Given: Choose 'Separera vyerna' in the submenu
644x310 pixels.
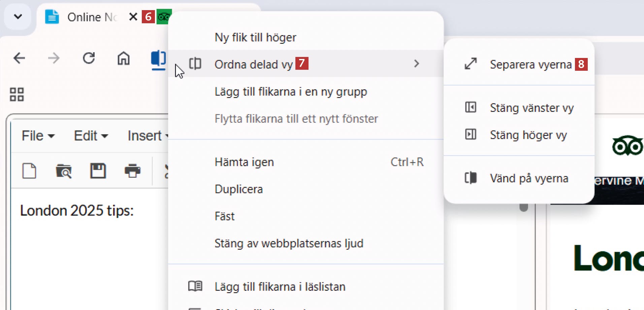Looking at the screenshot, I should pos(530,64).
